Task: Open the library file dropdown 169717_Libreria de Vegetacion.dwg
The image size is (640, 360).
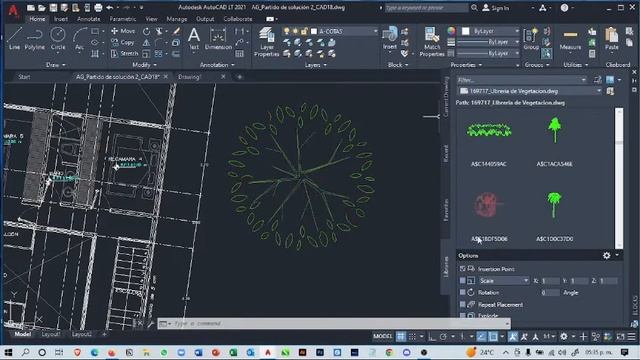Action: pos(529,91)
